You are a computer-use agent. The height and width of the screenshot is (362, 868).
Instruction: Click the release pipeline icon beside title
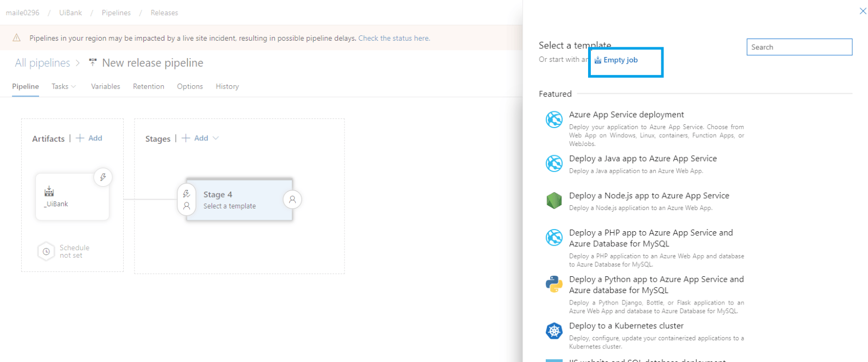click(93, 62)
